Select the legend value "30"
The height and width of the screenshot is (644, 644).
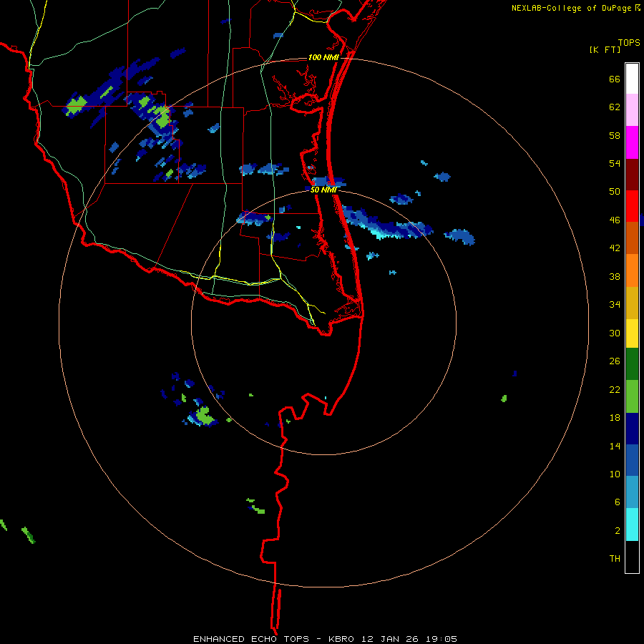tap(615, 333)
